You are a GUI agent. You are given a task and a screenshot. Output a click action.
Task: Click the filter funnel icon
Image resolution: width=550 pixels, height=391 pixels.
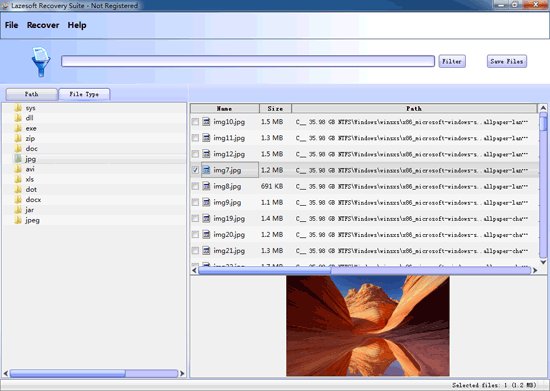coord(41,62)
